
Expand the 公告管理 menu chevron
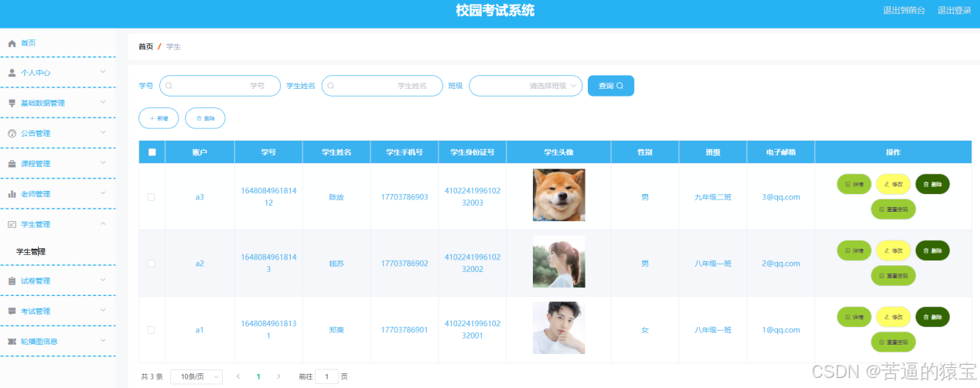(x=103, y=132)
